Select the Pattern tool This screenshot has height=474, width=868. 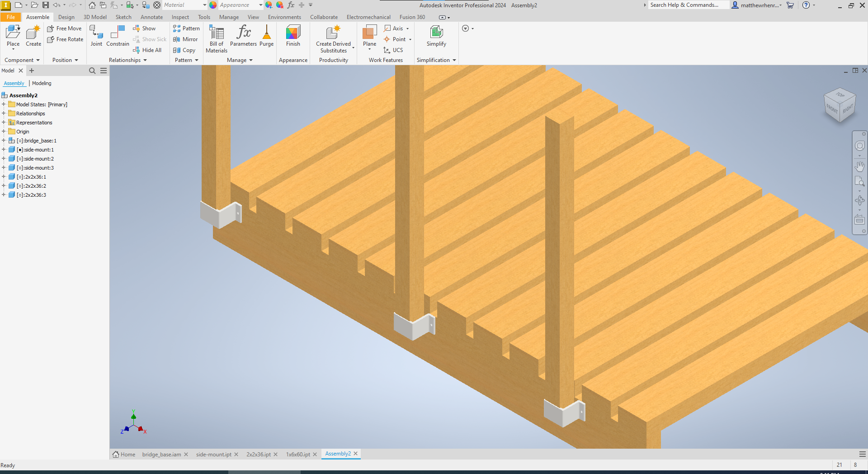coord(186,28)
